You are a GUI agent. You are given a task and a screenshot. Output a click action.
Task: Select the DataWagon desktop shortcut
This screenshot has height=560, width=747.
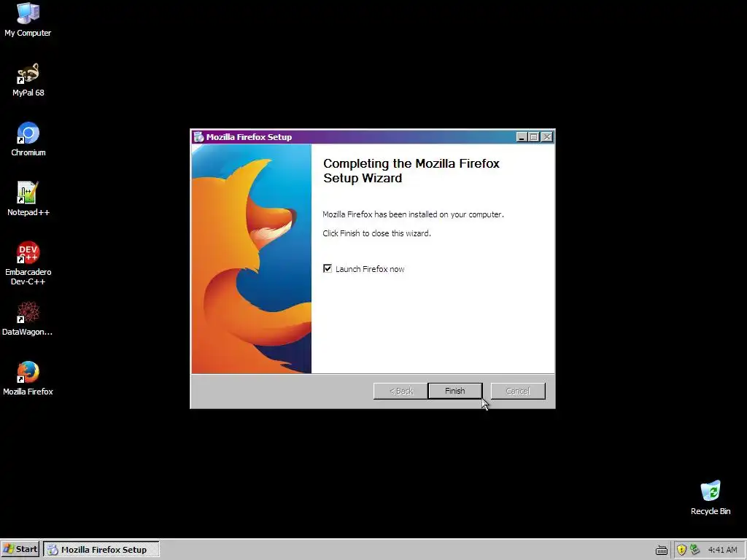[x=28, y=319]
